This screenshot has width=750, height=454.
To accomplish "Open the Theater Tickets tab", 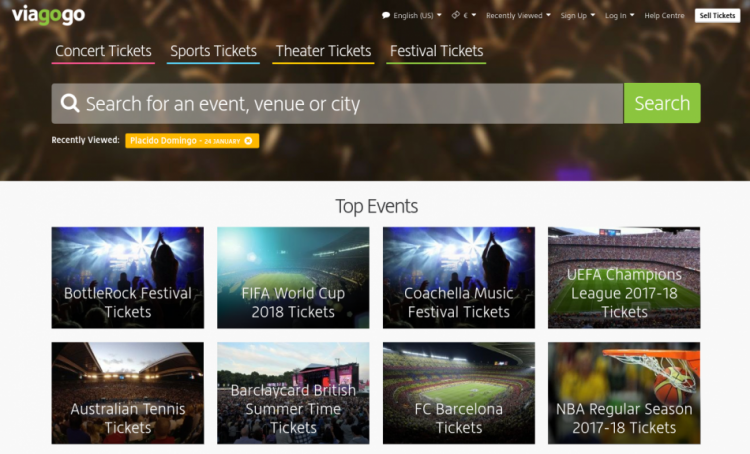I will [323, 51].
